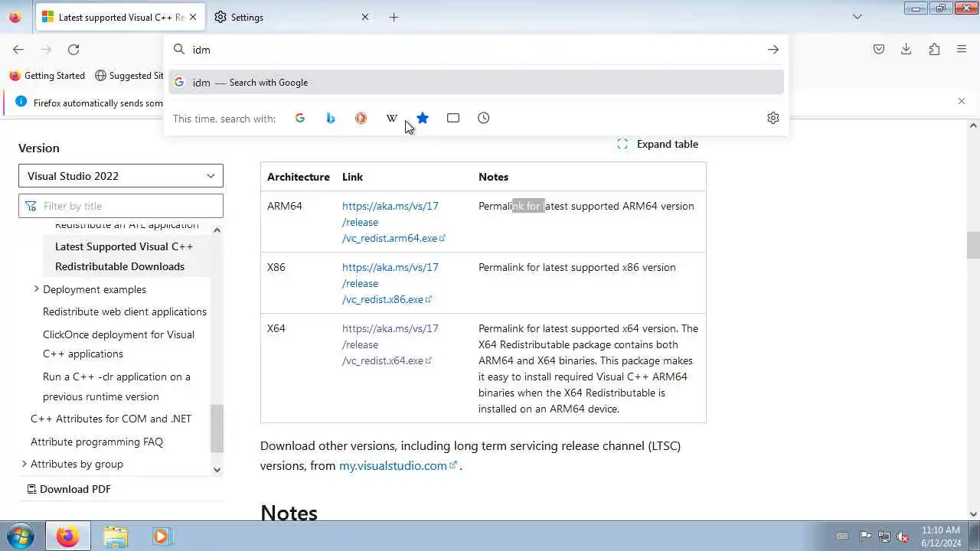This screenshot has width=980, height=551.
Task: Expand the Attributes by group node
Action: (x=24, y=464)
